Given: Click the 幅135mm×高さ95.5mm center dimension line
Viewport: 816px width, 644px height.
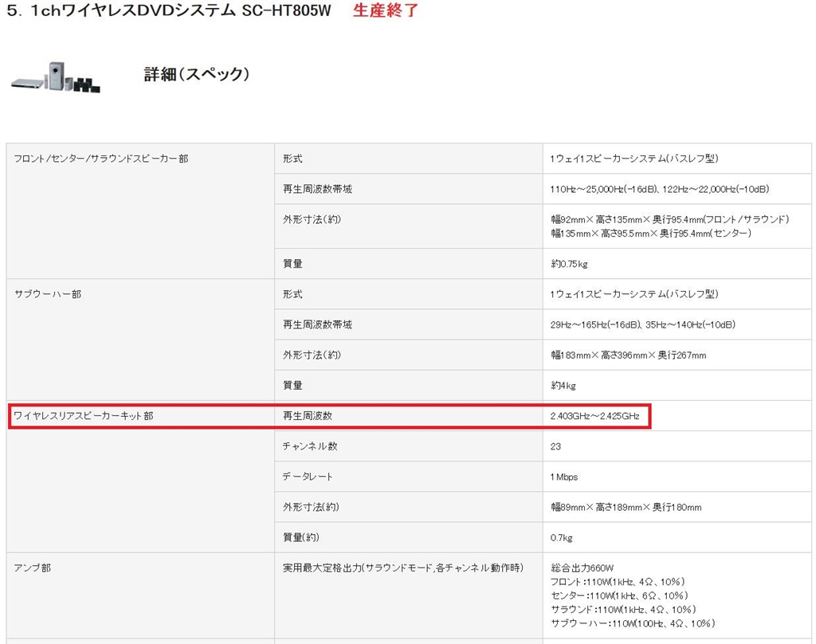Looking at the screenshot, I should (x=651, y=234).
